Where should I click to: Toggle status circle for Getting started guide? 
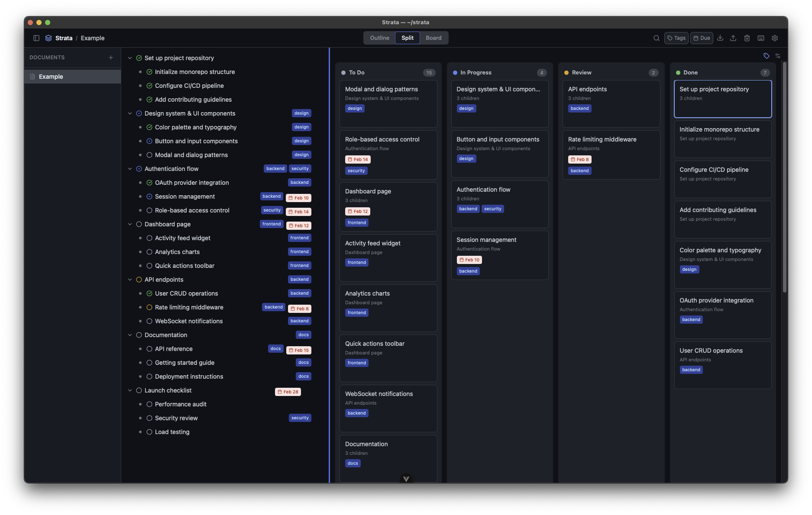149,363
